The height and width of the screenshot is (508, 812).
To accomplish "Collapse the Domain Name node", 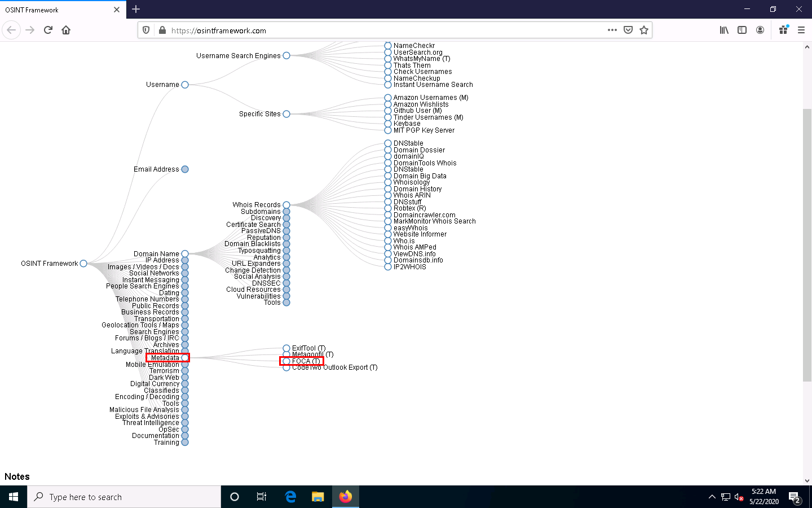I will 185,254.
